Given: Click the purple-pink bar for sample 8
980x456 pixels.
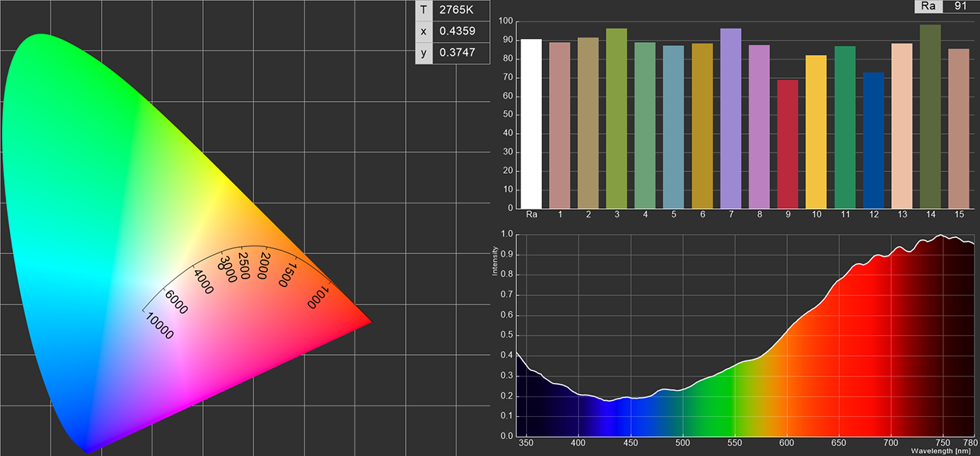Looking at the screenshot, I should coord(759,126).
